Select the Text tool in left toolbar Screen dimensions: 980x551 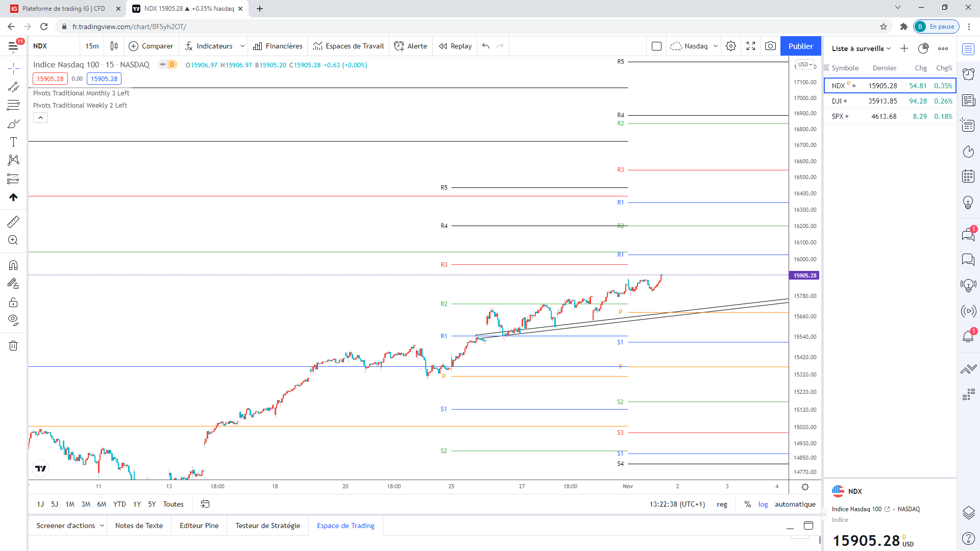tap(13, 142)
